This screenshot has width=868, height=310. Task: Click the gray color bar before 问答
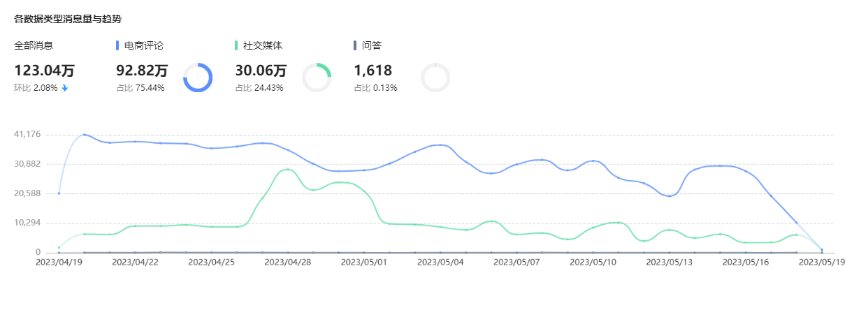click(x=356, y=45)
